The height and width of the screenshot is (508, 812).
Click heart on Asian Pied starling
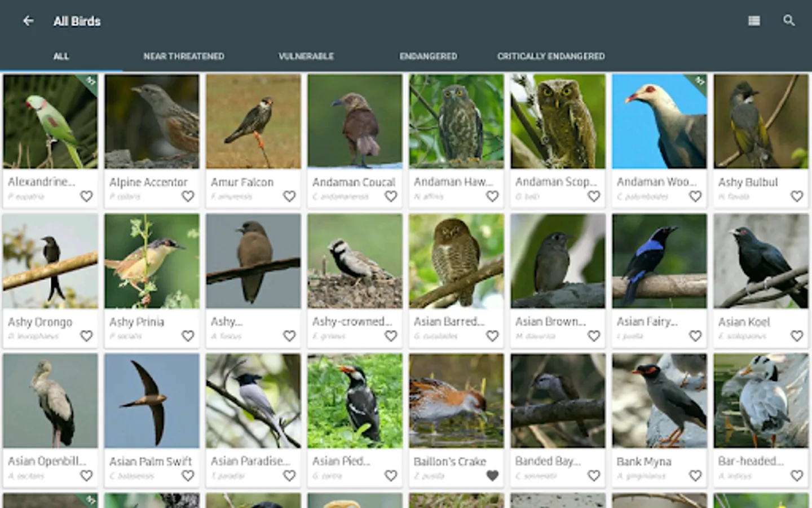click(x=391, y=476)
